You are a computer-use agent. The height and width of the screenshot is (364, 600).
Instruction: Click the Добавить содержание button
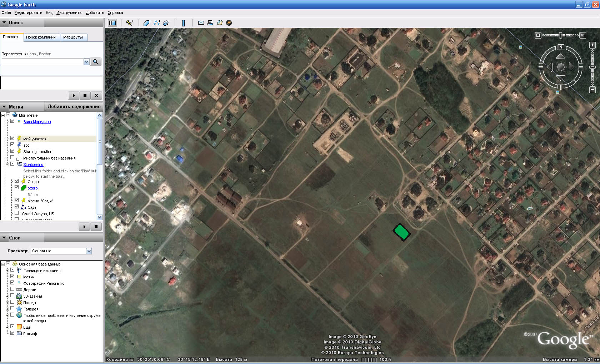tap(74, 107)
